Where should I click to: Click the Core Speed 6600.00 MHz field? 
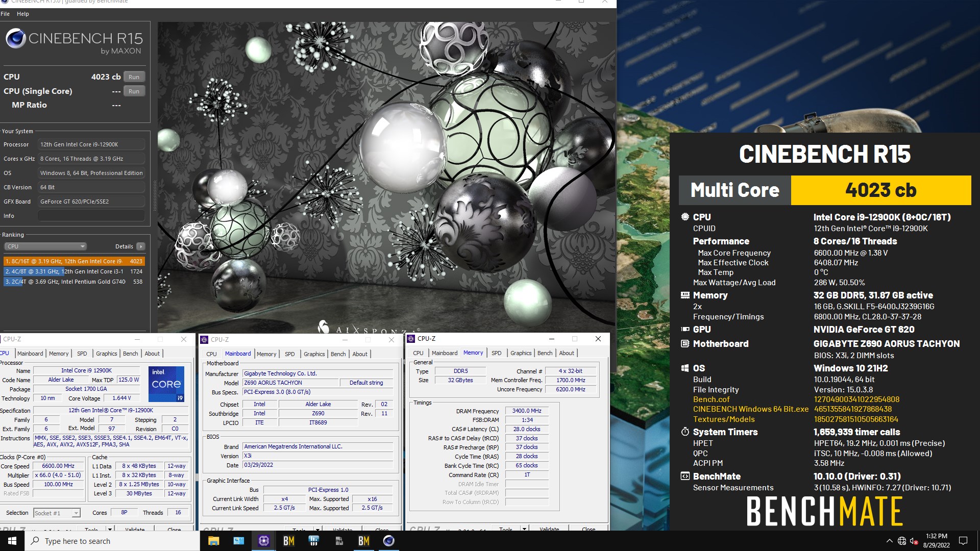58,466
